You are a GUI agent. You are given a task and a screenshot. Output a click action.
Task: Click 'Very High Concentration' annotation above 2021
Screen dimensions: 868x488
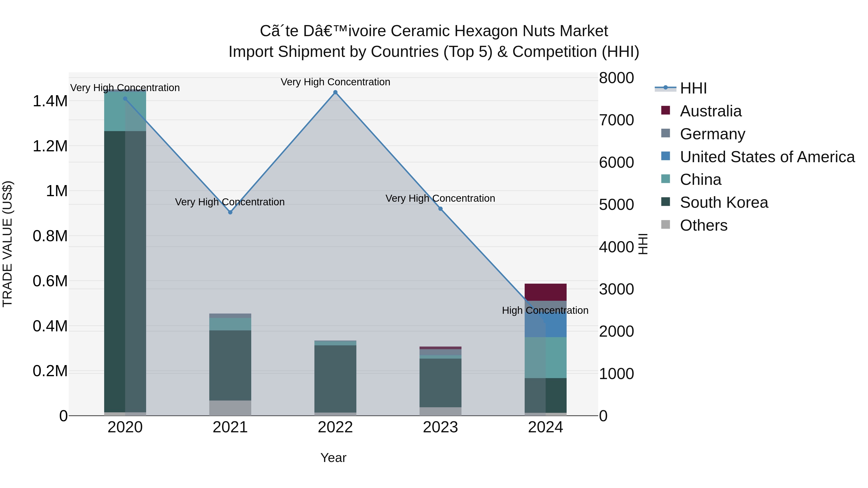click(x=230, y=202)
